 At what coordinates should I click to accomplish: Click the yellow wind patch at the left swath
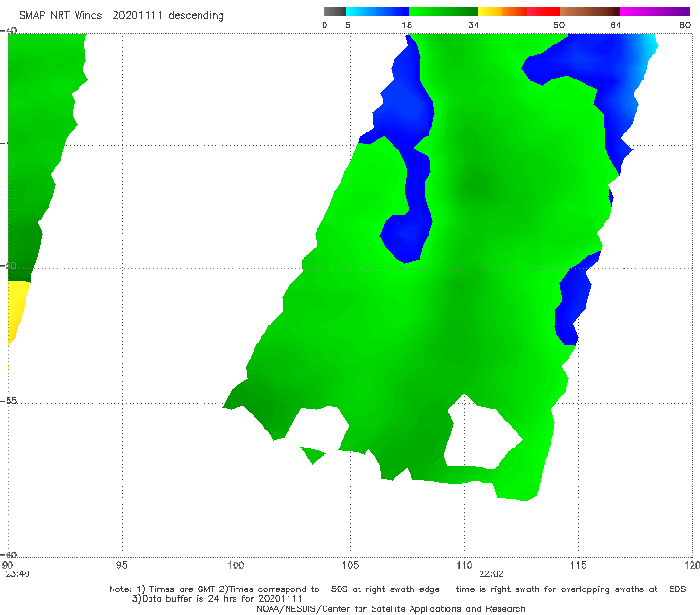click(x=16, y=310)
